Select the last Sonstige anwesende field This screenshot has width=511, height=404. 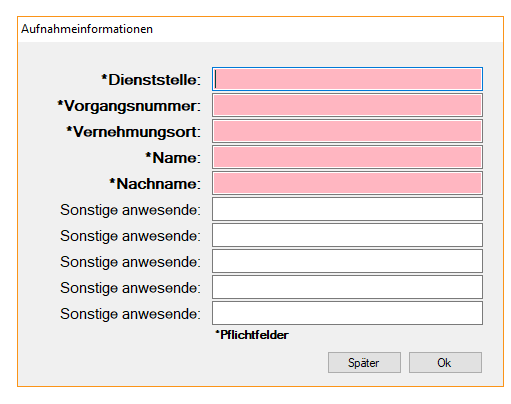pos(347,313)
